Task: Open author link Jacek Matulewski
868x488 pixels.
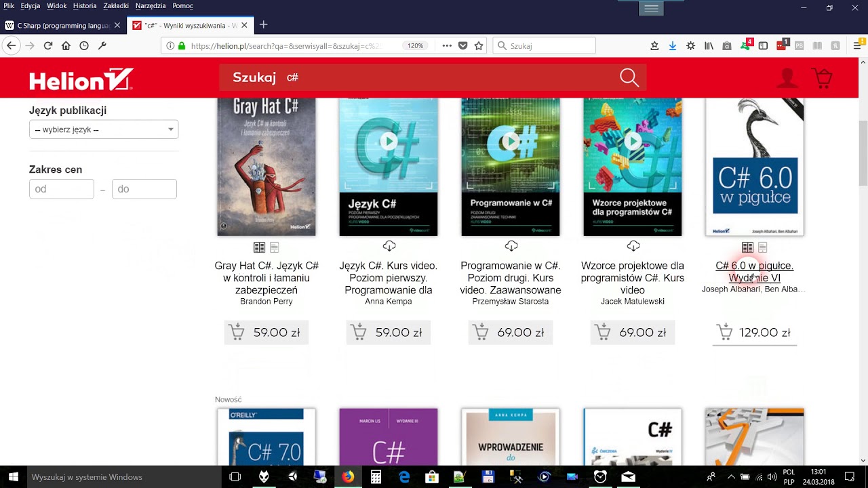Action: coord(633,302)
